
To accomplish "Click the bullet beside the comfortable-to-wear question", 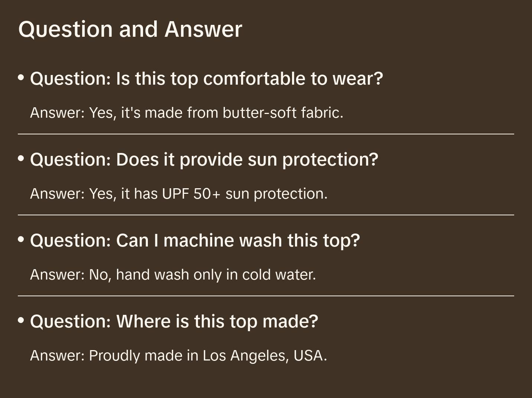I will [21, 78].
